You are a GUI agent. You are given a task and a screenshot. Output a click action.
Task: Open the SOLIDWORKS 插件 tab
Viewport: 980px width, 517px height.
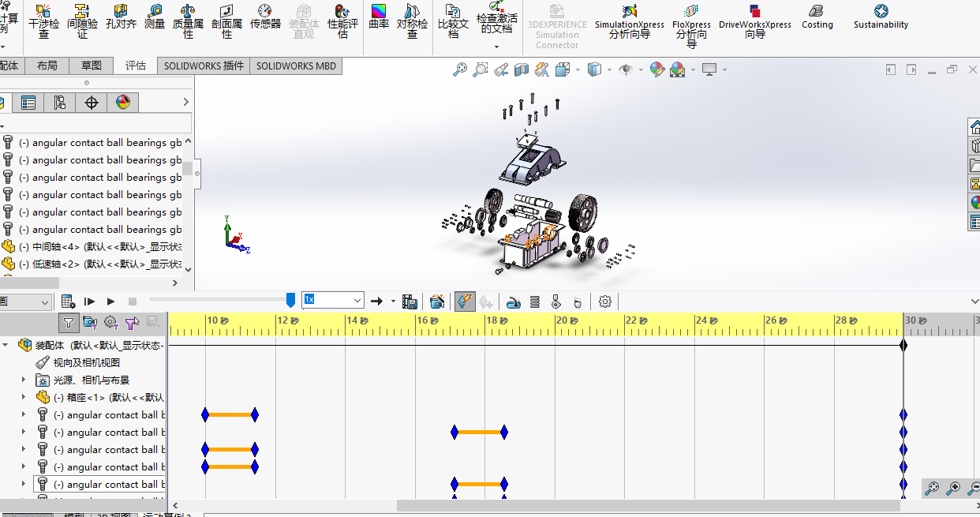click(204, 66)
